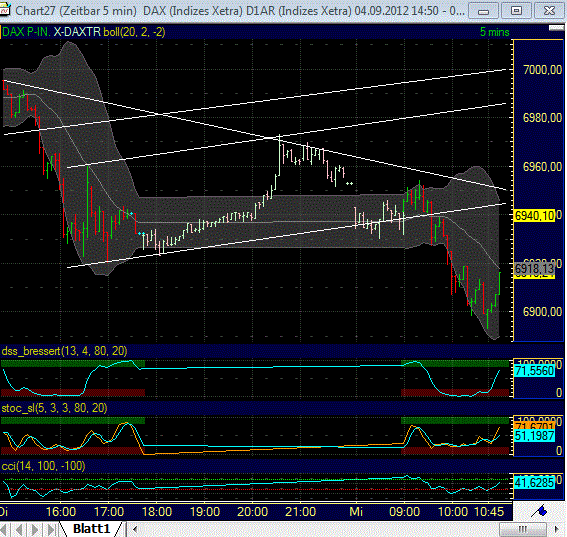
Task: Click the 5 mins timeframe label
Action: coord(494,32)
